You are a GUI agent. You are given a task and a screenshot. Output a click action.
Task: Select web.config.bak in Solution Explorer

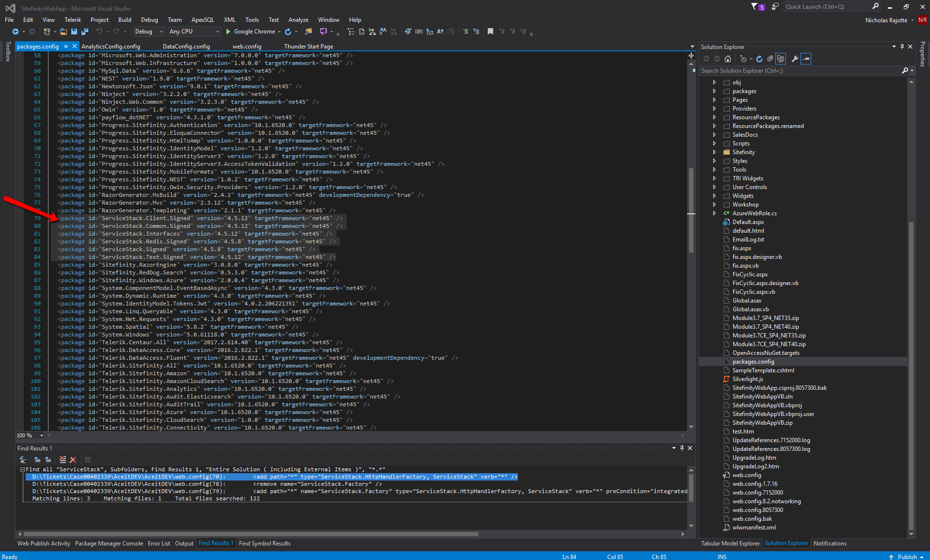click(752, 519)
